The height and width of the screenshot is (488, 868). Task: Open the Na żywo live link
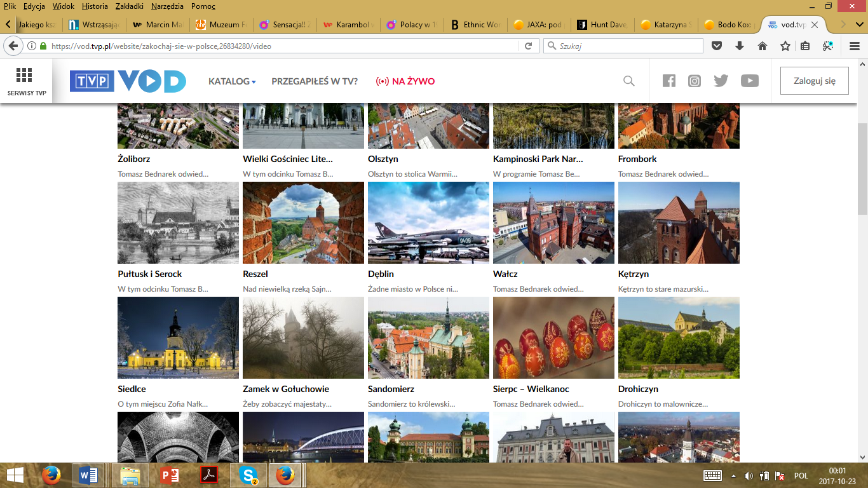tap(405, 81)
